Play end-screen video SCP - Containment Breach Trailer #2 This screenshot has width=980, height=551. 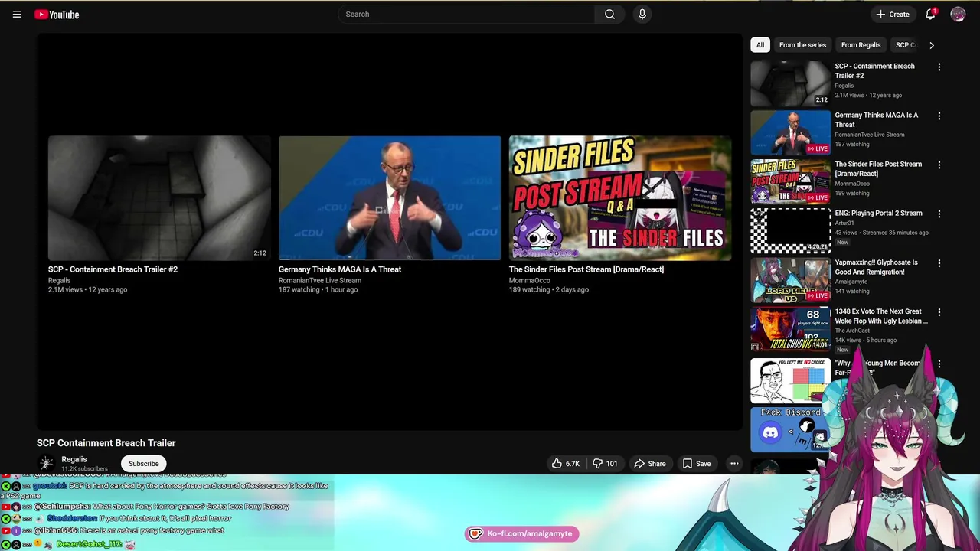[159, 198]
